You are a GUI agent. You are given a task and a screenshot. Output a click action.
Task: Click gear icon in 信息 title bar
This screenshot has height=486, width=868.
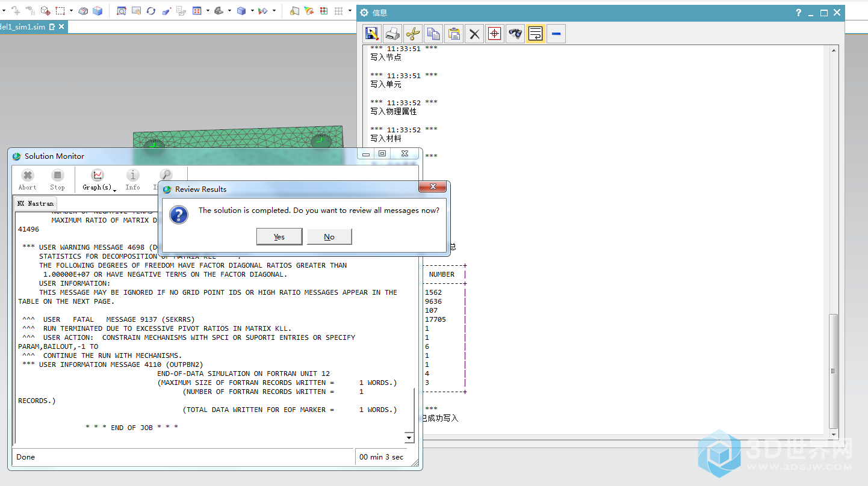(x=364, y=13)
